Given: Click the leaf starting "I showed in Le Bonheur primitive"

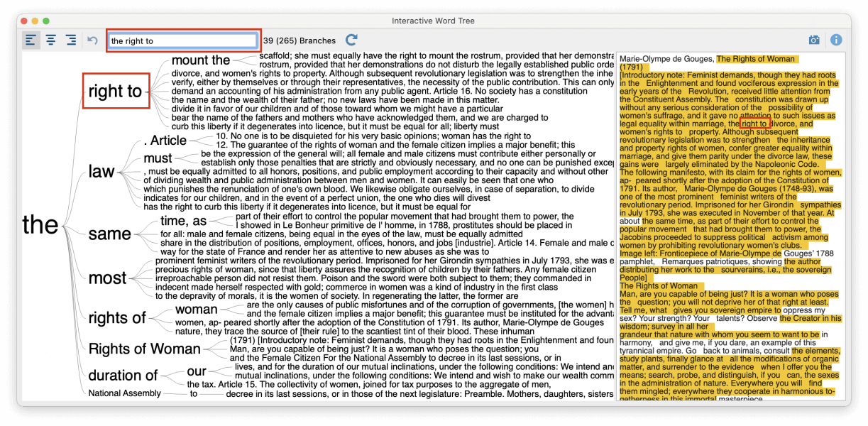Looking at the screenshot, I should (404, 225).
